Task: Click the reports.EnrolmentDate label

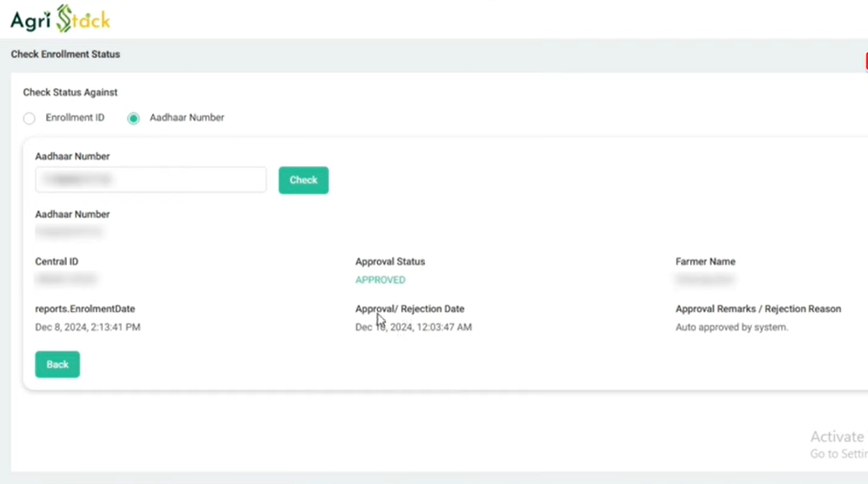Action: (85, 309)
